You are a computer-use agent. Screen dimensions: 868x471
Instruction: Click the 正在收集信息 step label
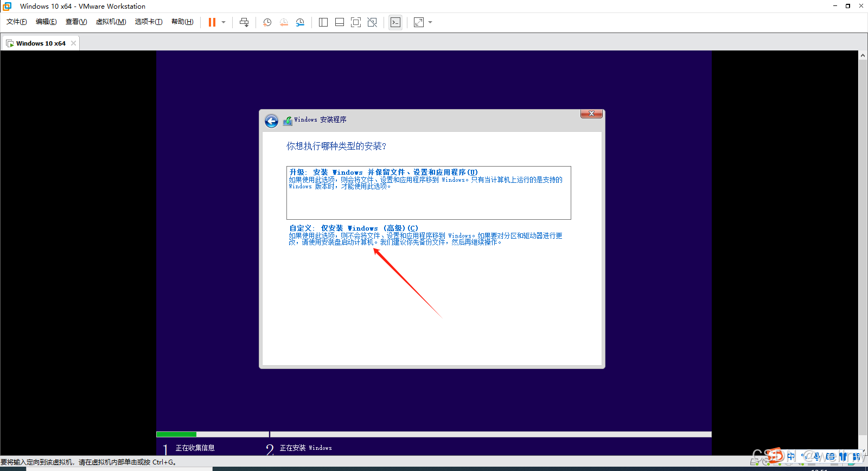tap(195, 448)
